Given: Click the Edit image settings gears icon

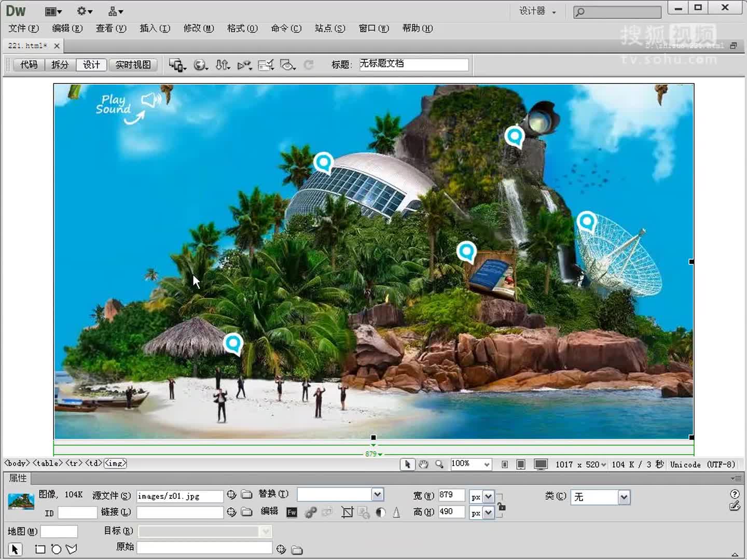Looking at the screenshot, I should 311,512.
